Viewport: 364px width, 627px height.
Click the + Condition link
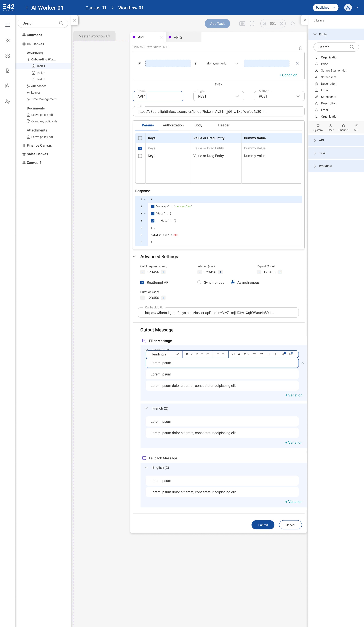tap(288, 75)
